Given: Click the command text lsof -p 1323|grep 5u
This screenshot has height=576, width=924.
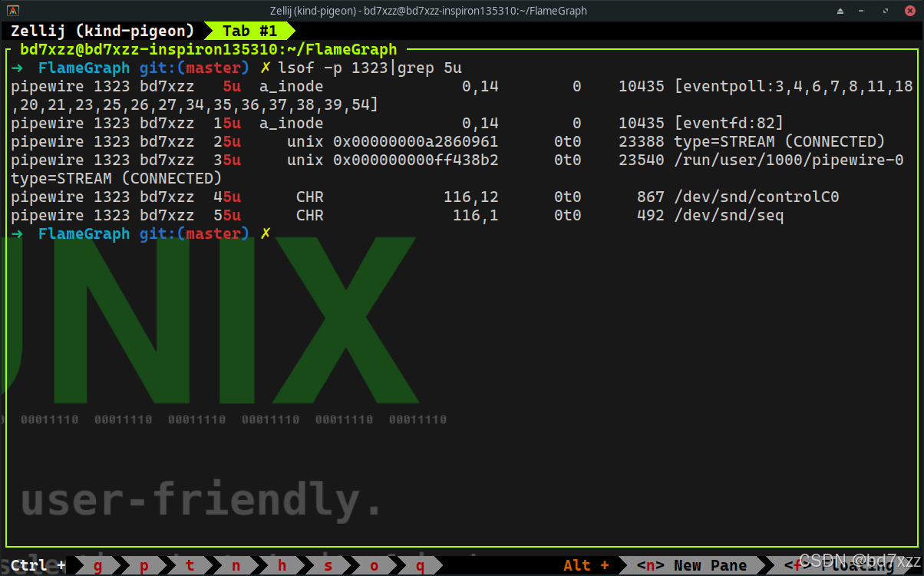Looking at the screenshot, I should [x=370, y=68].
